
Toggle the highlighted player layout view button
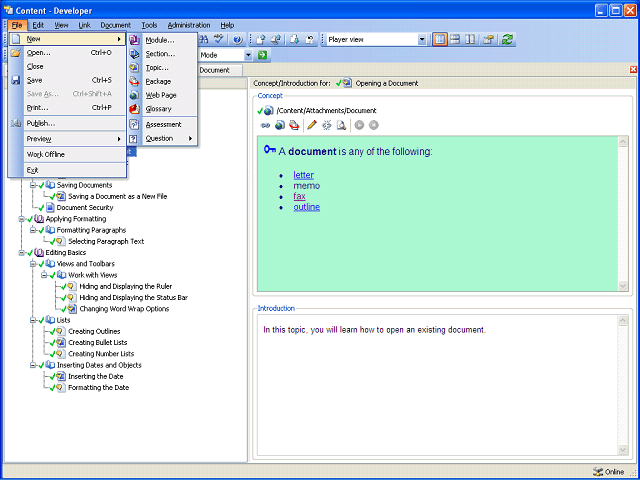pos(440,40)
